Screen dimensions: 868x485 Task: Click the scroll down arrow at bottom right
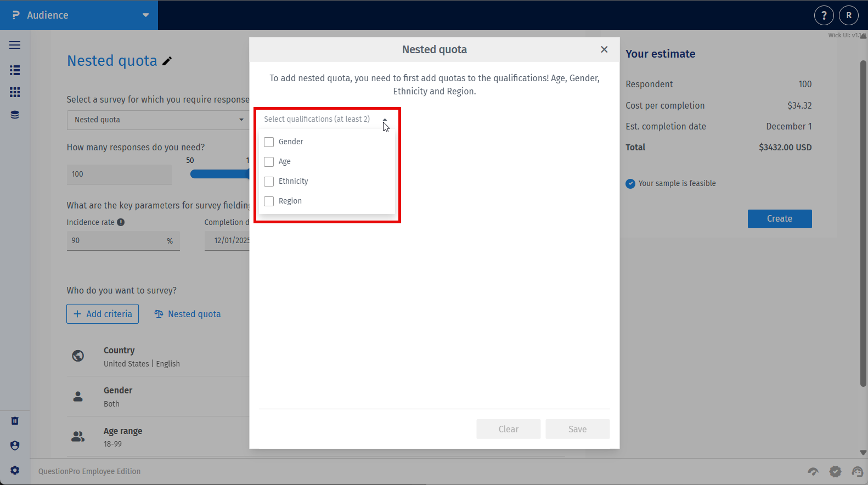click(x=863, y=453)
